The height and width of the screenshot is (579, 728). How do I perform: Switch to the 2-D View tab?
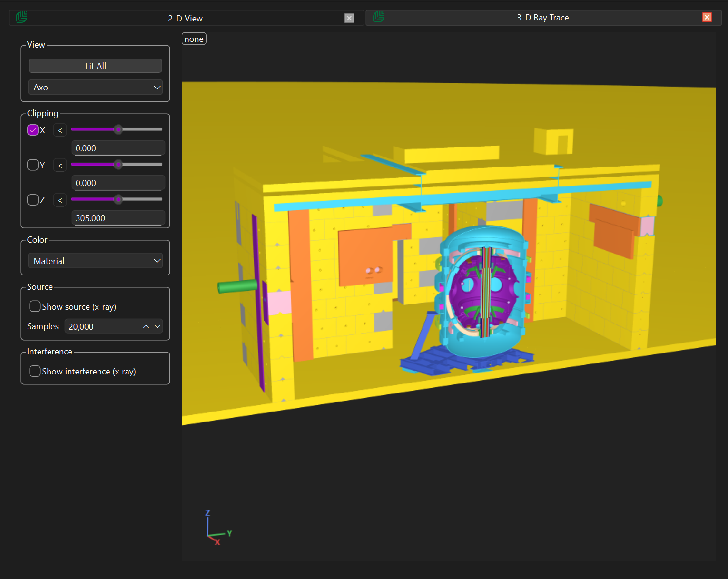(186, 18)
